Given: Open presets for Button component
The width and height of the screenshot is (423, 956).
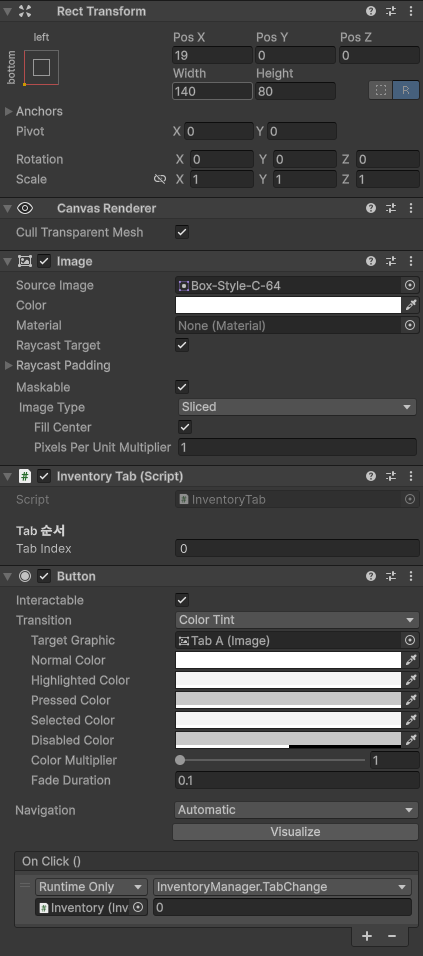Looking at the screenshot, I should point(390,576).
